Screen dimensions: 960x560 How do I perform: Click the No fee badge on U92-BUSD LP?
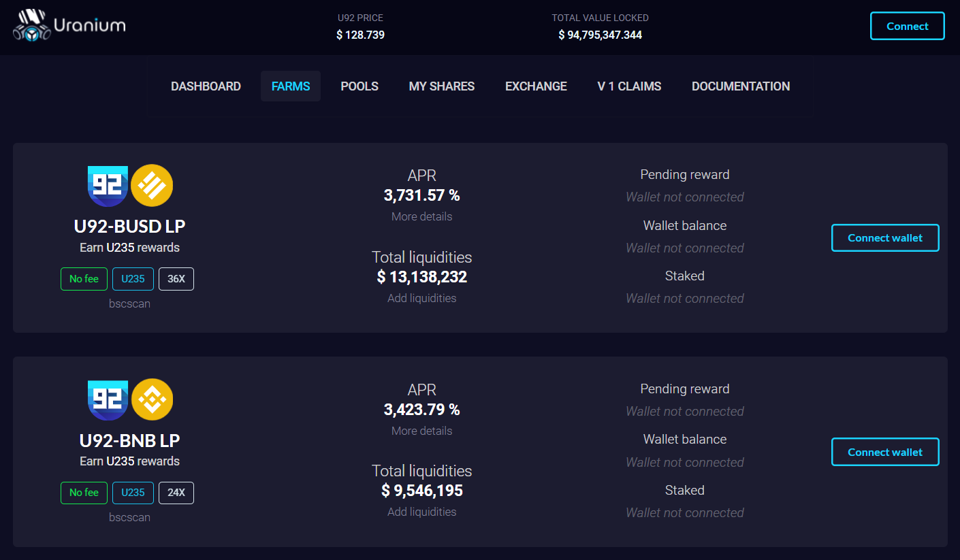[84, 279]
